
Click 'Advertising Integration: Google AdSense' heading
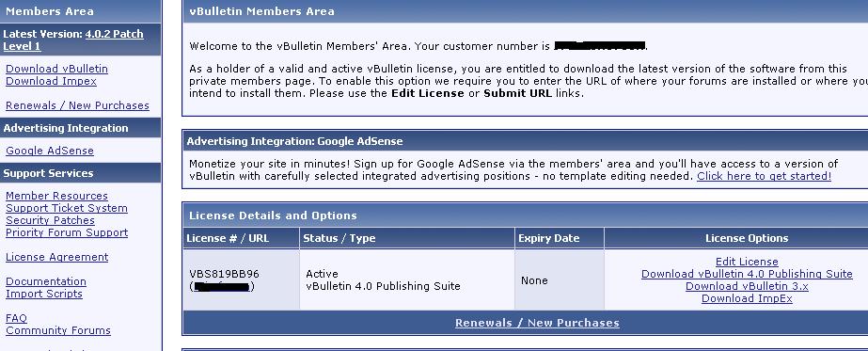pyautogui.click(x=294, y=141)
